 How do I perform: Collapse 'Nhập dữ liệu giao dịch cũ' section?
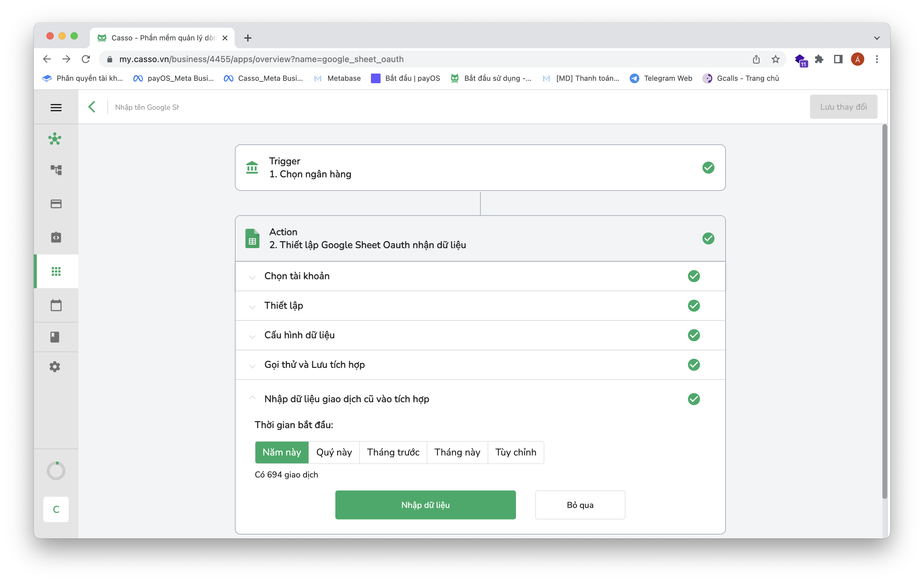click(346, 399)
